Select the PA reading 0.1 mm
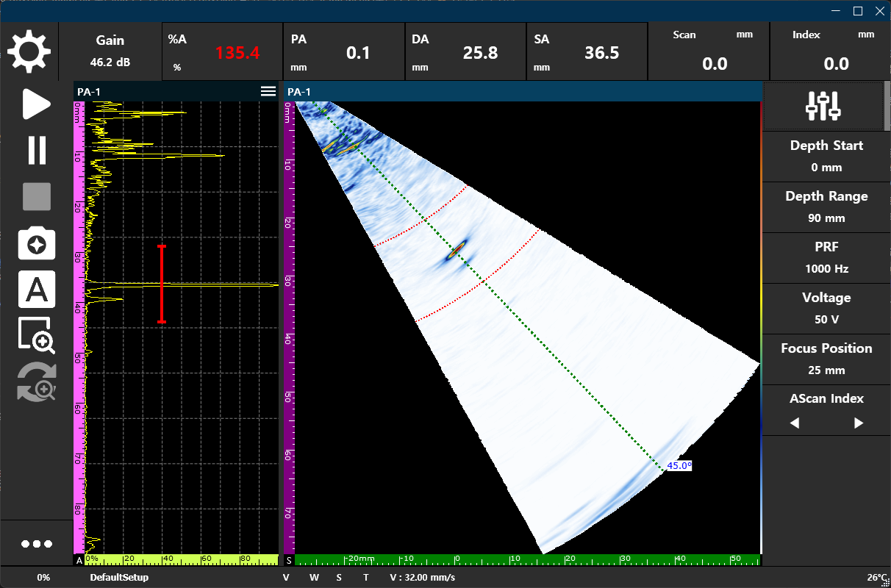The height and width of the screenshot is (588, 891). [344, 51]
